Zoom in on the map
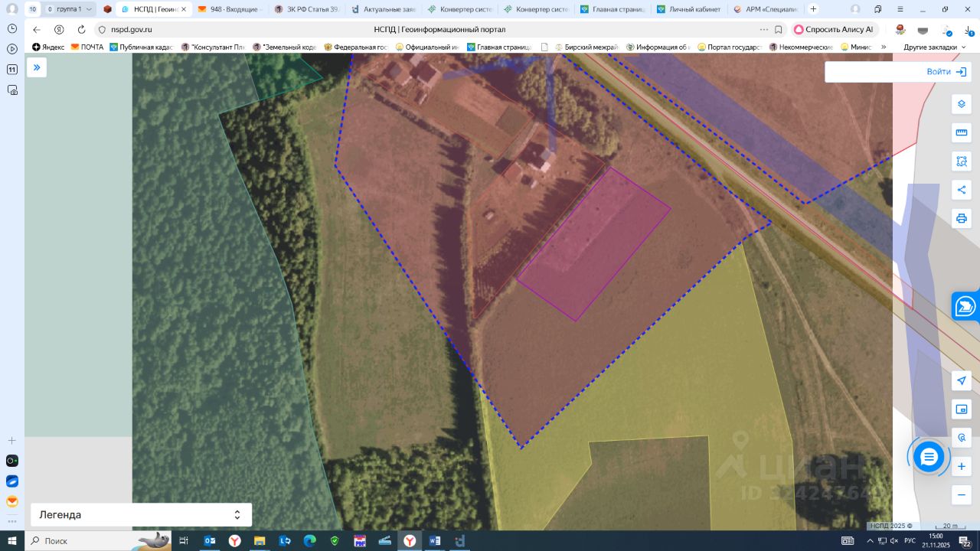The width and height of the screenshot is (980, 551). (962, 466)
